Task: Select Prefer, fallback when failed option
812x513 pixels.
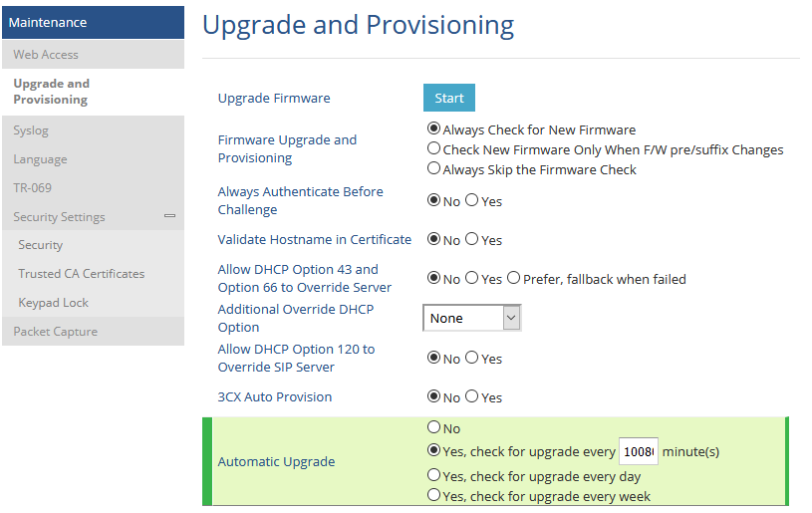Action: [514, 279]
